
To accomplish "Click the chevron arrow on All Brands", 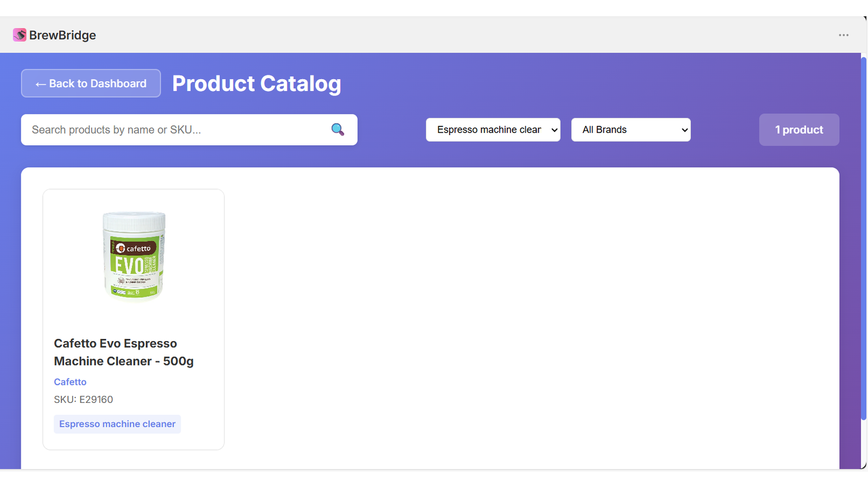I will pyautogui.click(x=684, y=130).
